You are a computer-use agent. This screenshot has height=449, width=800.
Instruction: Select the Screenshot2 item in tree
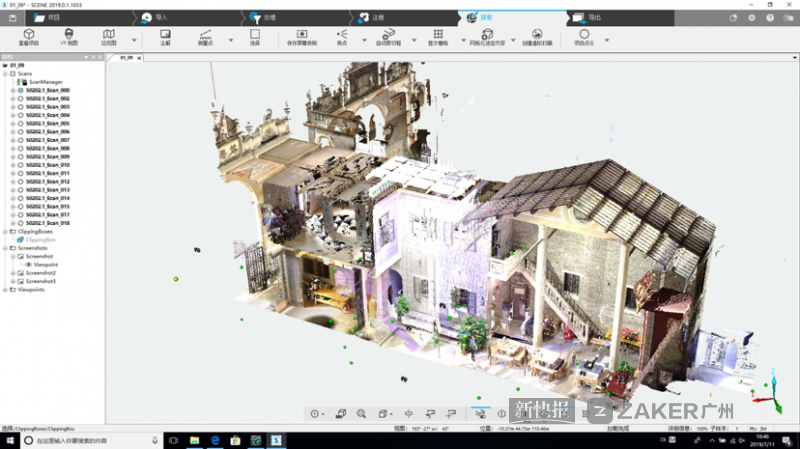[40, 272]
